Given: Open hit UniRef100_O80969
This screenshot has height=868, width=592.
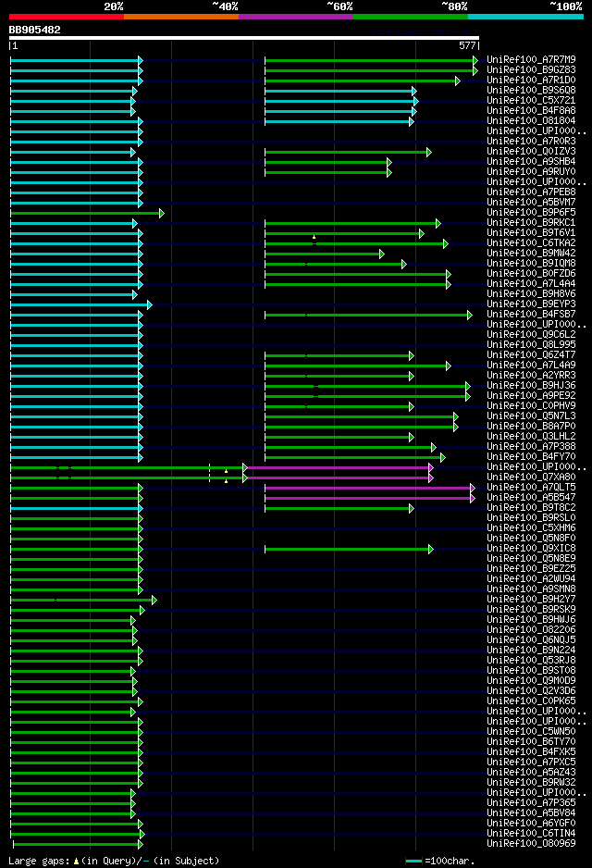Looking at the screenshot, I should 531,844.
